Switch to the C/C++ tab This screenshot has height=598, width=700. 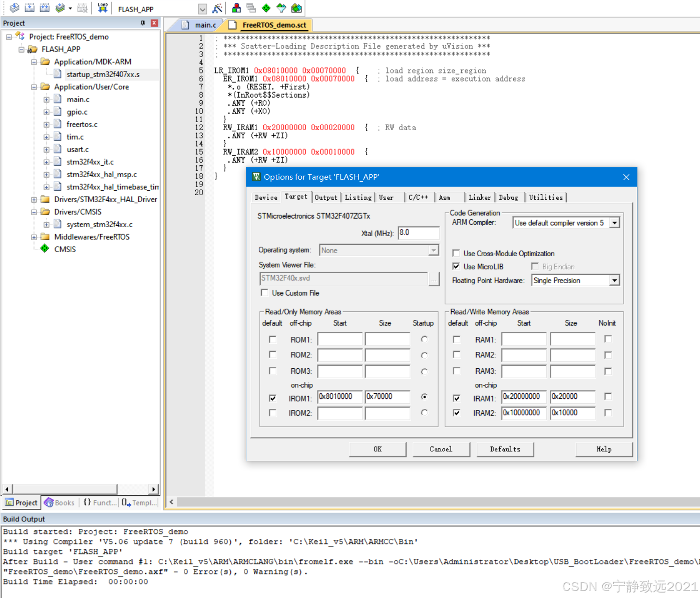[x=419, y=198]
